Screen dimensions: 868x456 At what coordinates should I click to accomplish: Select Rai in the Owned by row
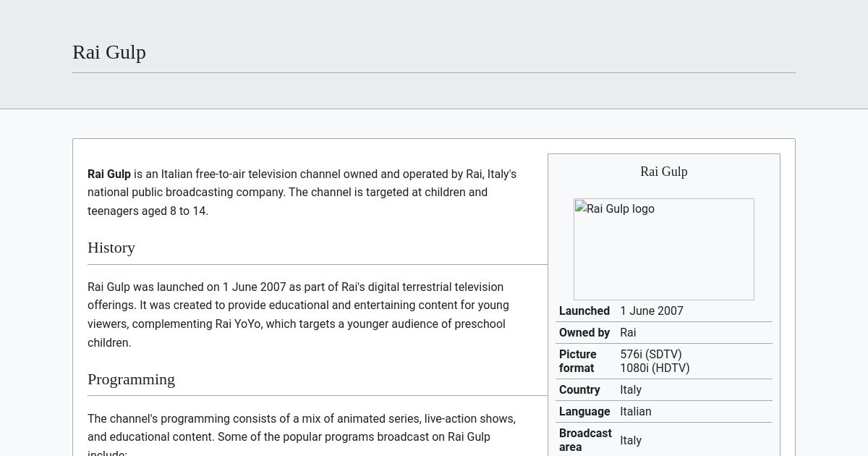[x=628, y=332]
